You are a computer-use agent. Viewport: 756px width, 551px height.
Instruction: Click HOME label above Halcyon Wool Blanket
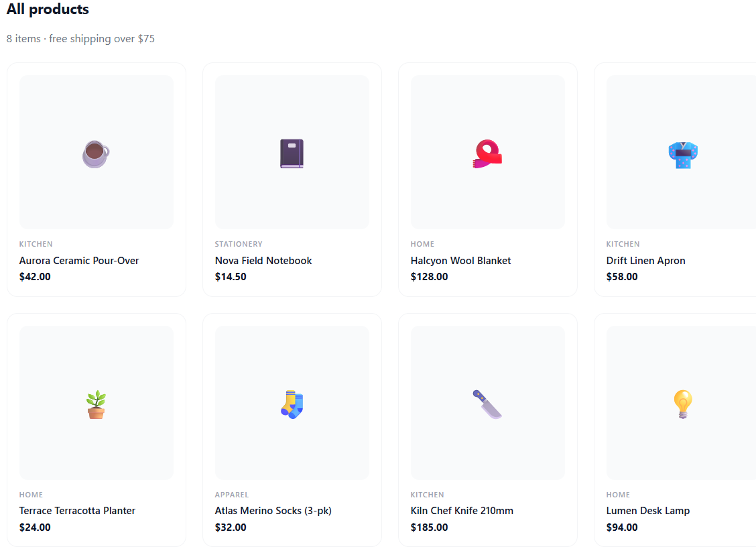[x=422, y=244]
